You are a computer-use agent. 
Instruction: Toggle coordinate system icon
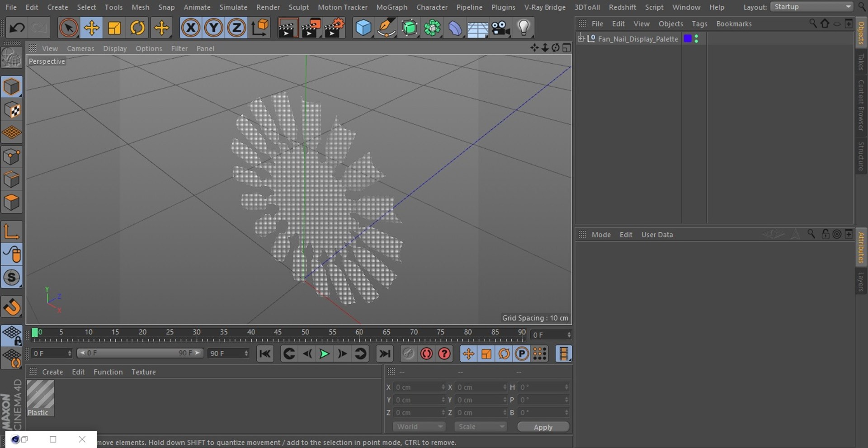[x=260, y=28]
